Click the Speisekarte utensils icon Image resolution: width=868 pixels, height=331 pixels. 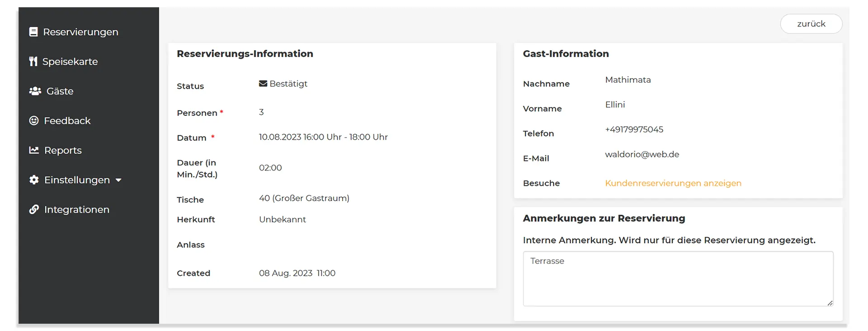point(33,61)
